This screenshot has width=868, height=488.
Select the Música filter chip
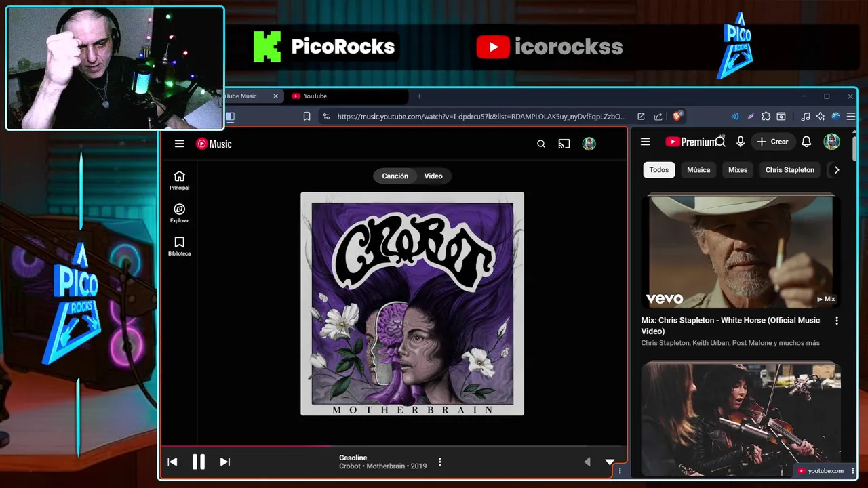tap(698, 170)
